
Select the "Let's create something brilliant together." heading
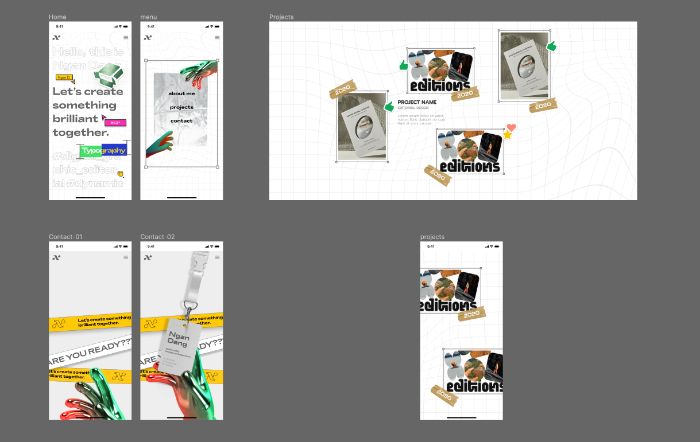[88, 112]
